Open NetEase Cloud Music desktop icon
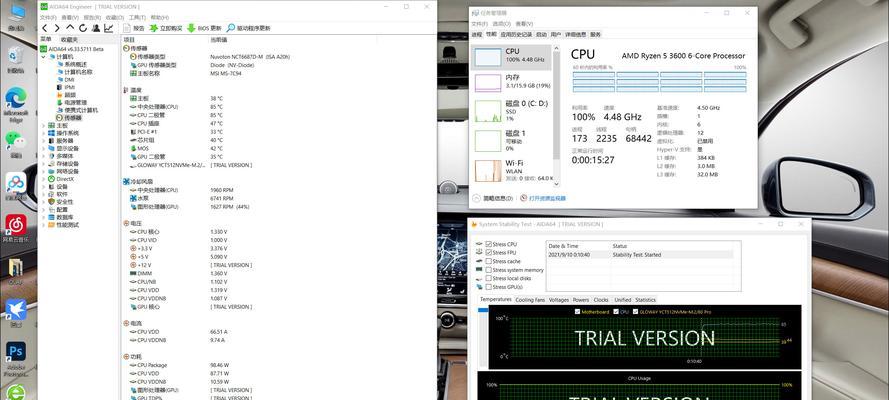Viewport: 889px width, 400px height. pos(16,229)
